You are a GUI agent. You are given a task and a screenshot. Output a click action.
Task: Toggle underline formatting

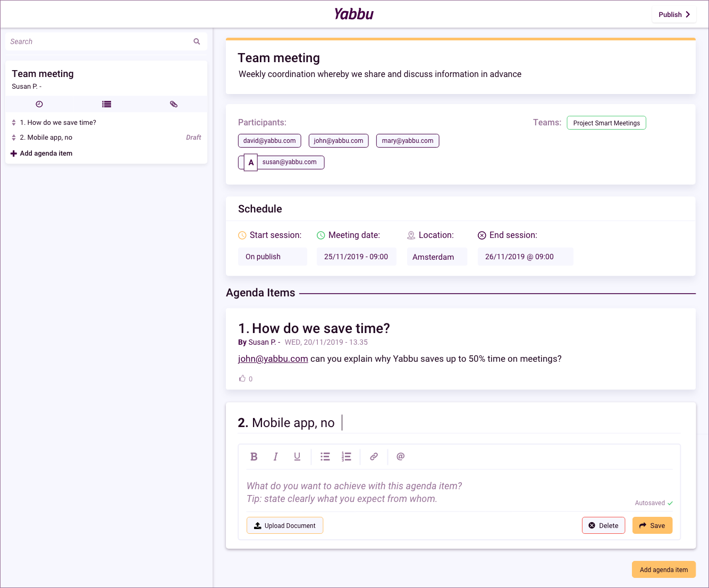point(297,457)
